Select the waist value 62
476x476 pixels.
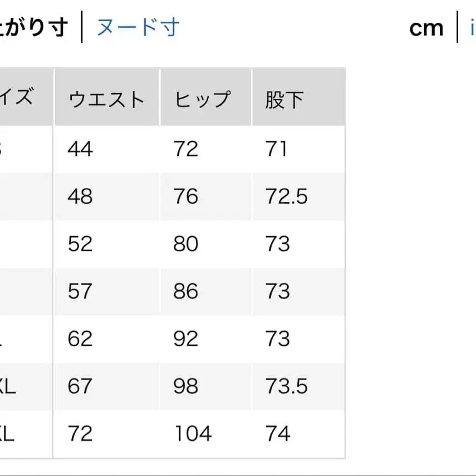click(x=79, y=338)
